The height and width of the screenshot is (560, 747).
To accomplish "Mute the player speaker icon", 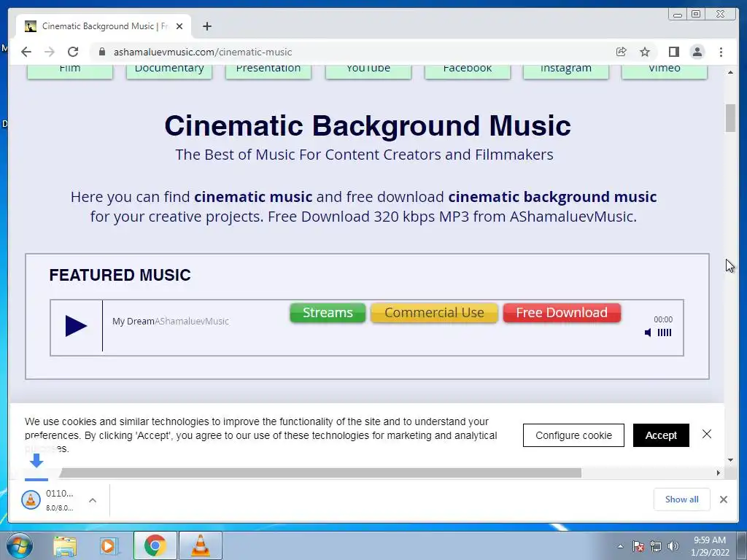I will click(x=648, y=332).
